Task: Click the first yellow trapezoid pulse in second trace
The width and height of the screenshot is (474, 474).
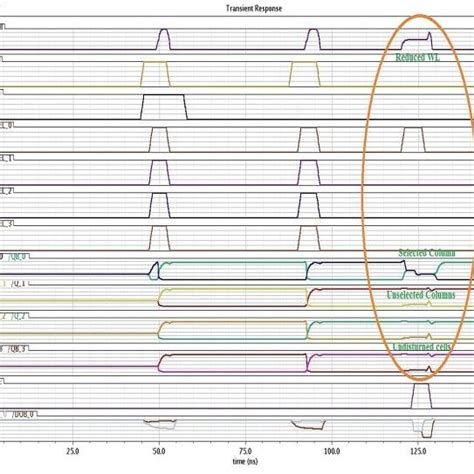Action: 155,74
